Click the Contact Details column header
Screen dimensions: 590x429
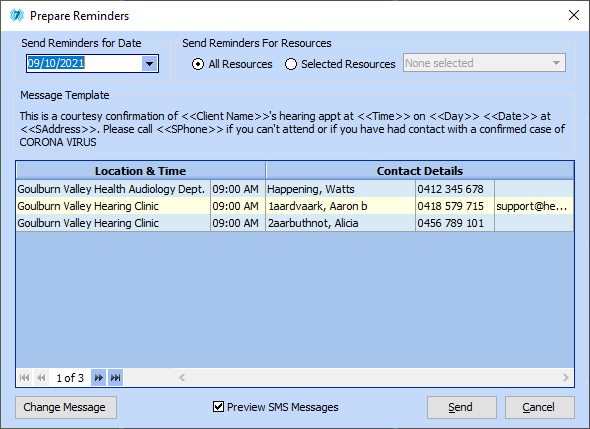pos(420,171)
